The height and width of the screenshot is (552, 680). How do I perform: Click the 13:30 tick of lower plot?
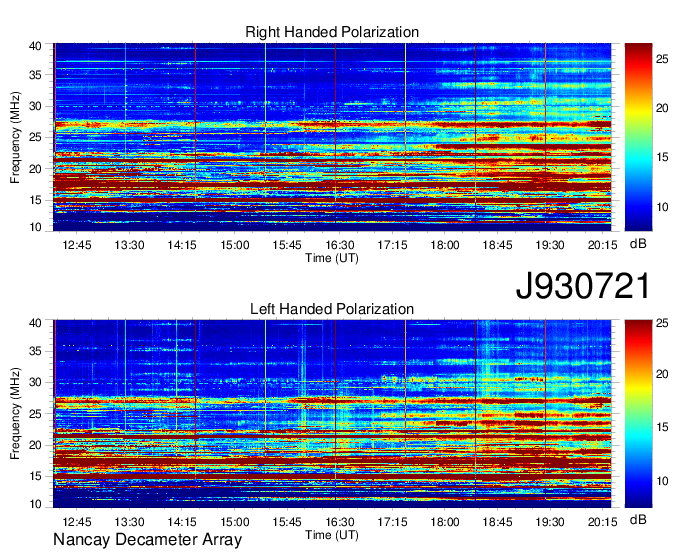pos(129,522)
